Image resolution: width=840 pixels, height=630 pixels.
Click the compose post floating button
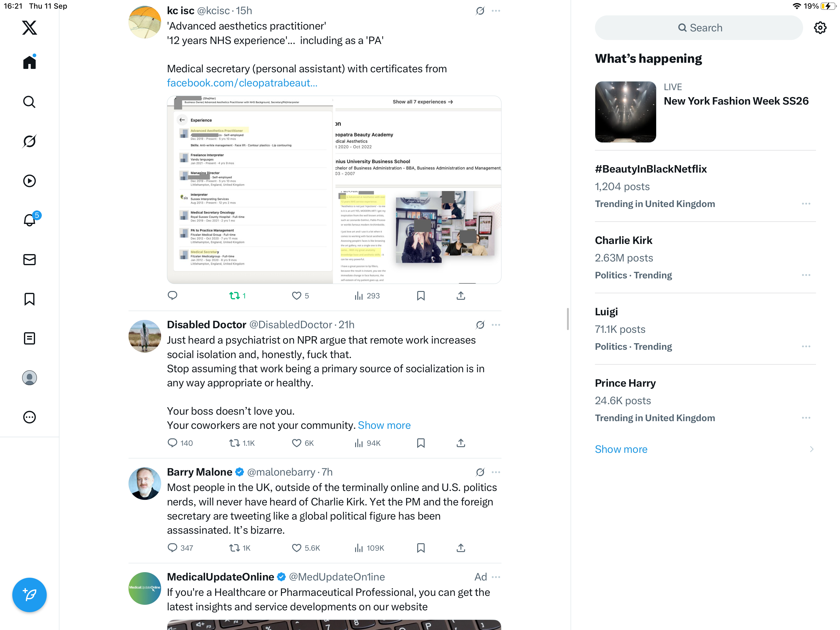coord(29,595)
